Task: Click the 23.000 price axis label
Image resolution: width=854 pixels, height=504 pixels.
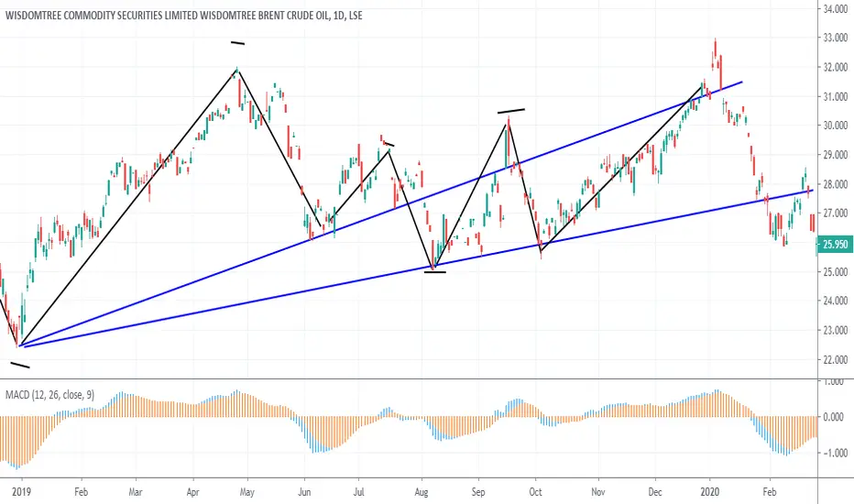Action: click(836, 330)
